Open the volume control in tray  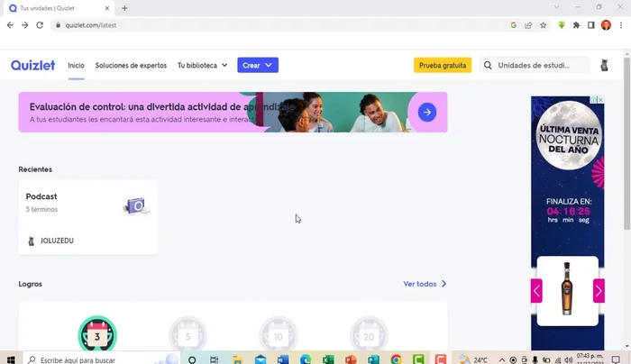568,360
